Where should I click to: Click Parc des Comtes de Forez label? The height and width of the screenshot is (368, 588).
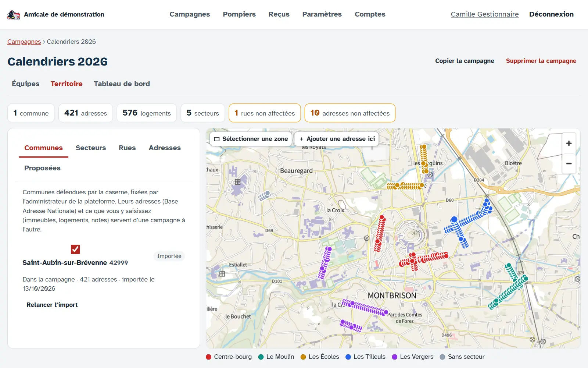click(x=405, y=318)
